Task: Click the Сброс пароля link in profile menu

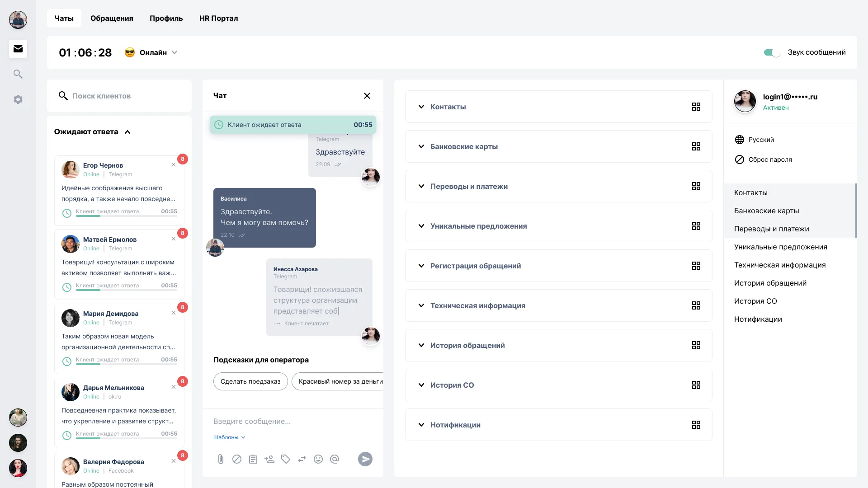Action: pyautogui.click(x=770, y=159)
